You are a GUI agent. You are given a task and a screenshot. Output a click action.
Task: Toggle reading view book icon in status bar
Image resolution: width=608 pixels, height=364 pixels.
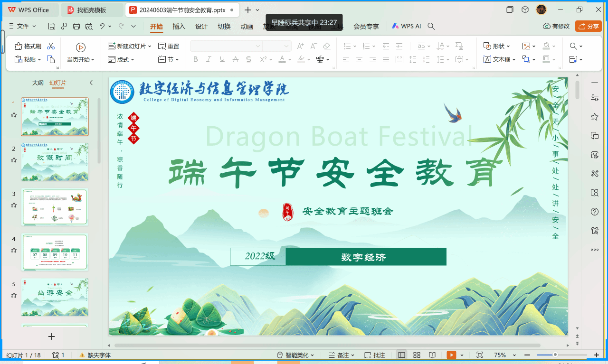coord(432,355)
